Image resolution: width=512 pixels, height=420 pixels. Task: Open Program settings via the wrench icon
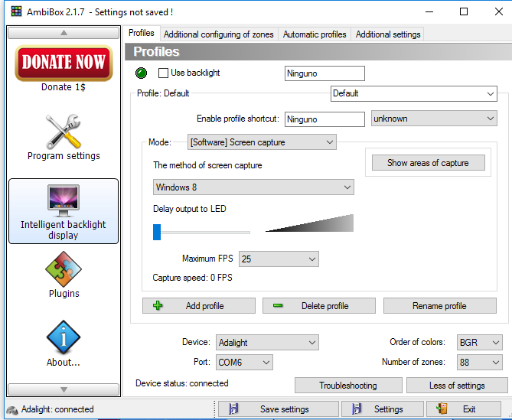[64, 132]
